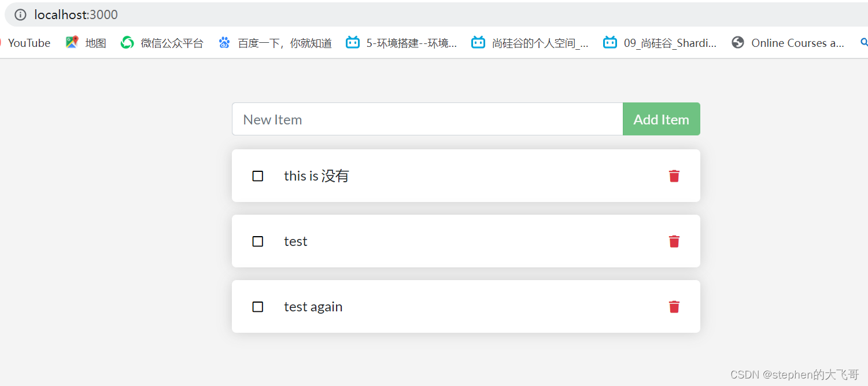Screen dimensions: 868x386
Task: Open the 尚硅谷的个人空间 bookmark icon
Action: (478, 42)
